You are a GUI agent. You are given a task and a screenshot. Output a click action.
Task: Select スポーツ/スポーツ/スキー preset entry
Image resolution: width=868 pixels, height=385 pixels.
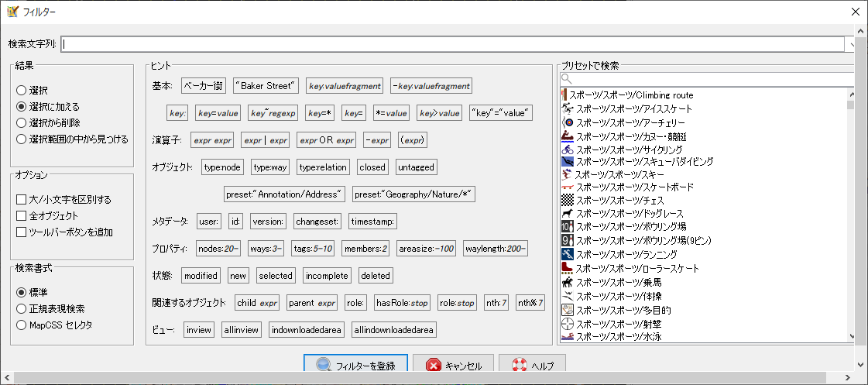[619, 175]
